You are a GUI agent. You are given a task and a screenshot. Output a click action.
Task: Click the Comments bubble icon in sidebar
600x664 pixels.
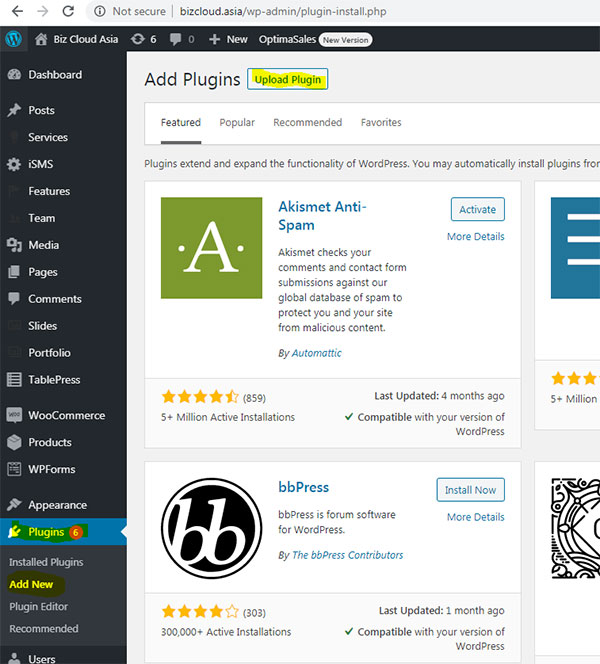coord(14,299)
